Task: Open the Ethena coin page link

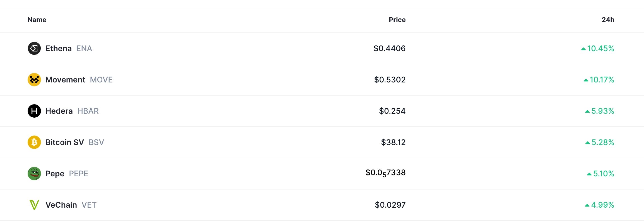Action: pos(59,48)
